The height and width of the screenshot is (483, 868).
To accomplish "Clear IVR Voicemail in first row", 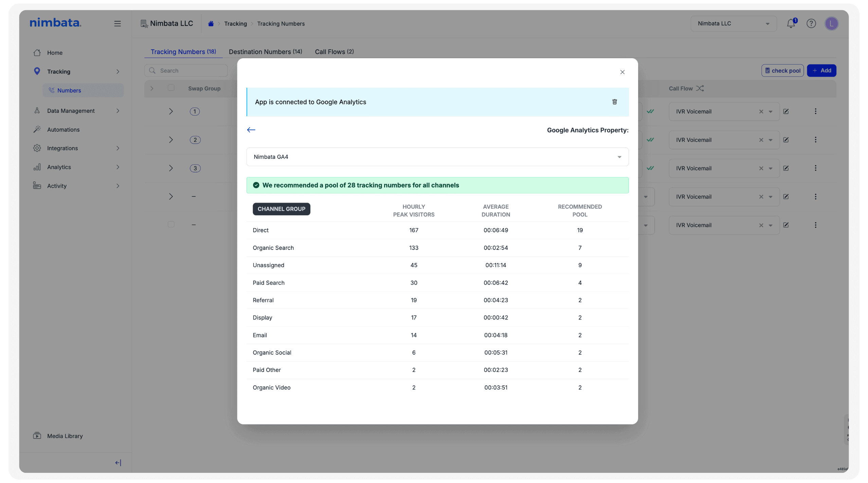I will click(761, 111).
